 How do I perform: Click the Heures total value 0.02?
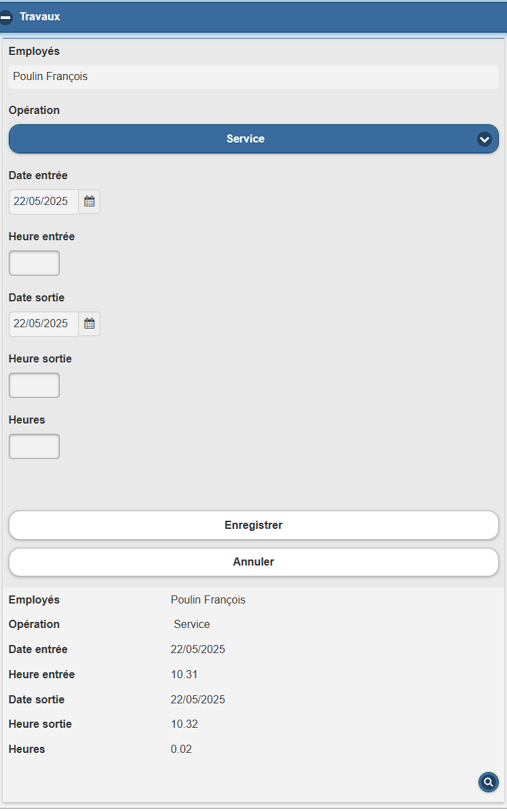tap(181, 749)
